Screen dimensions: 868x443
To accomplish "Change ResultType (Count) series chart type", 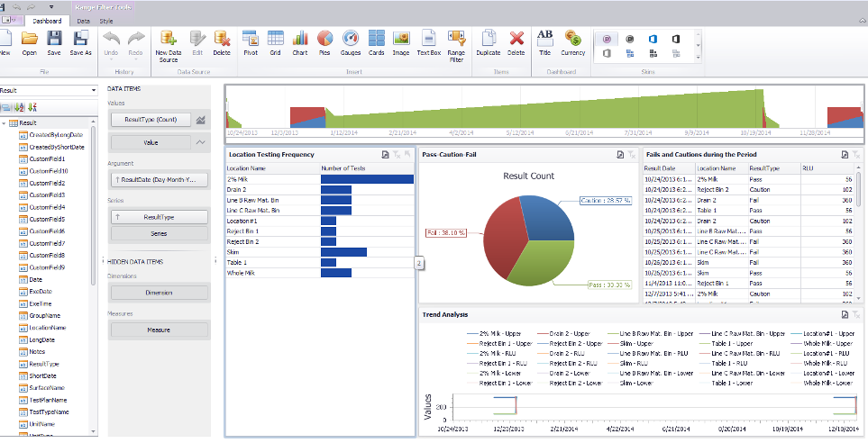I will 202,119.
